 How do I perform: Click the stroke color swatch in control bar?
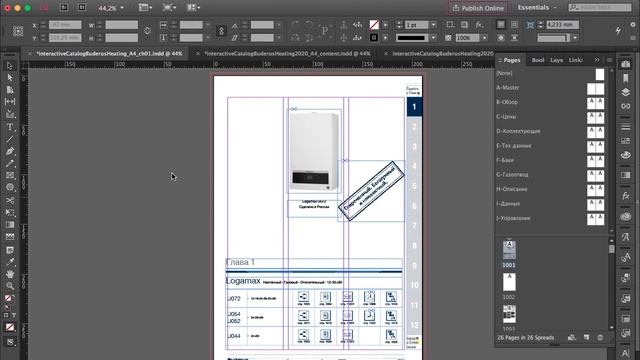click(x=374, y=38)
